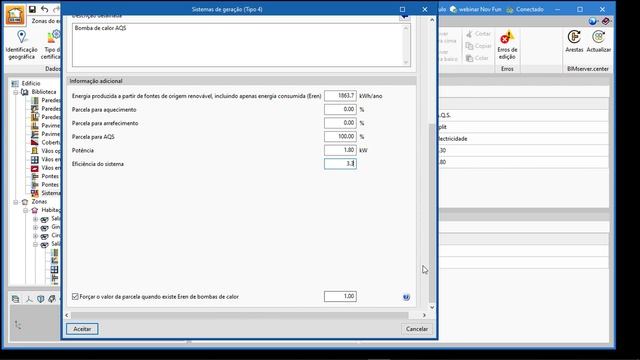Screen dimensions: 640x360
Task: Collapse the Habitação tree node
Action: (x=25, y=211)
